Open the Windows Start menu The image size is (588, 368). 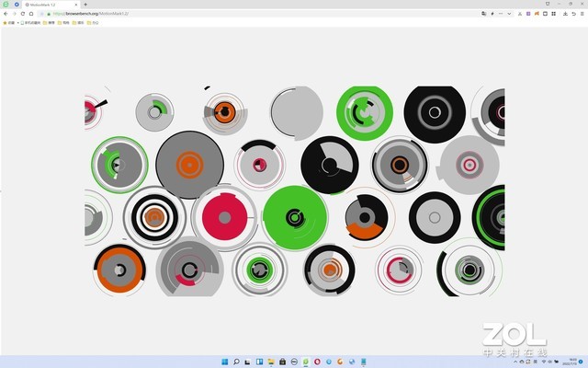(x=224, y=362)
